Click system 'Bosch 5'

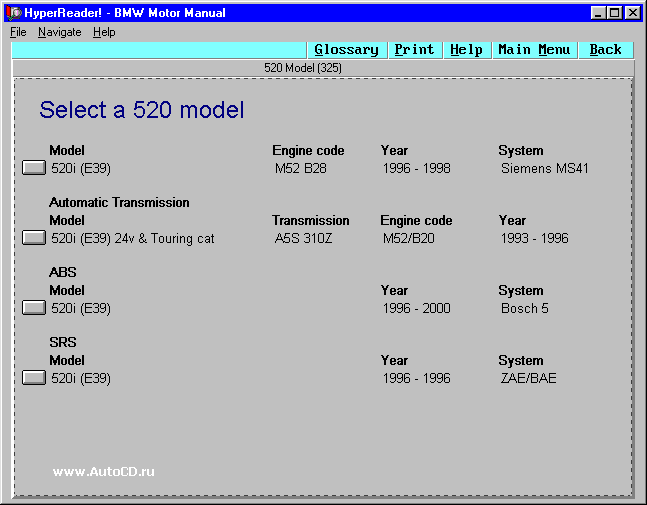pyautogui.click(x=524, y=309)
